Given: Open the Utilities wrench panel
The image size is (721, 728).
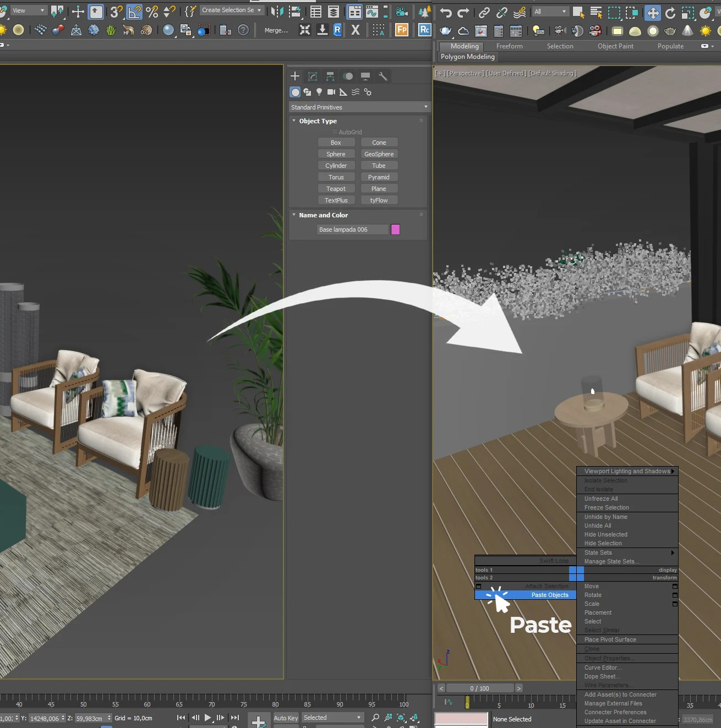Looking at the screenshot, I should click(383, 76).
